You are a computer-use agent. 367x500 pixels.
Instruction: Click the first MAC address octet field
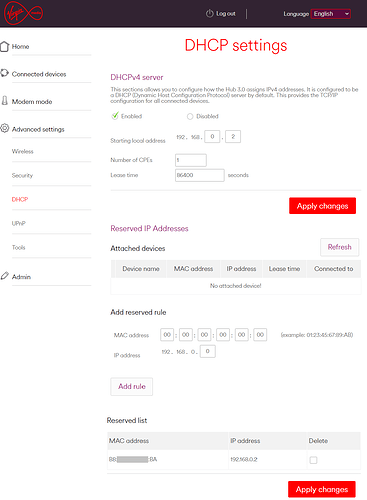(x=167, y=335)
